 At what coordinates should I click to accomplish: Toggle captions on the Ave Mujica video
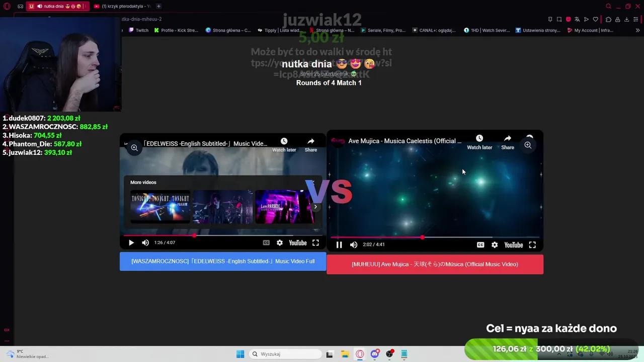pyautogui.click(x=480, y=245)
